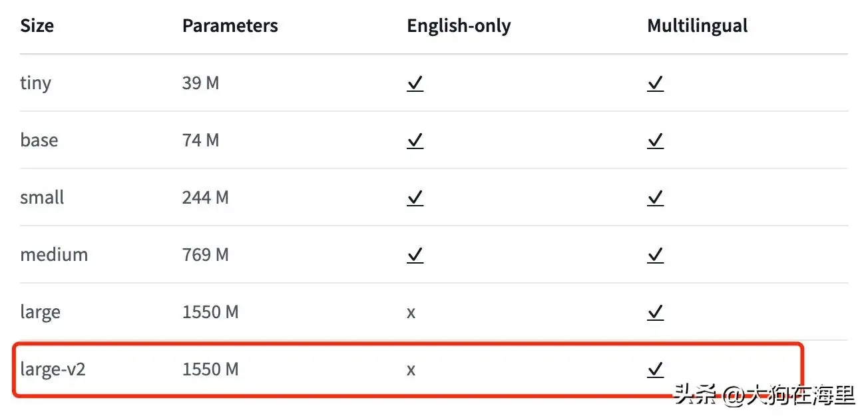Viewport: 868px width, 418px height.
Task: Click the Size column header
Action: point(37,26)
